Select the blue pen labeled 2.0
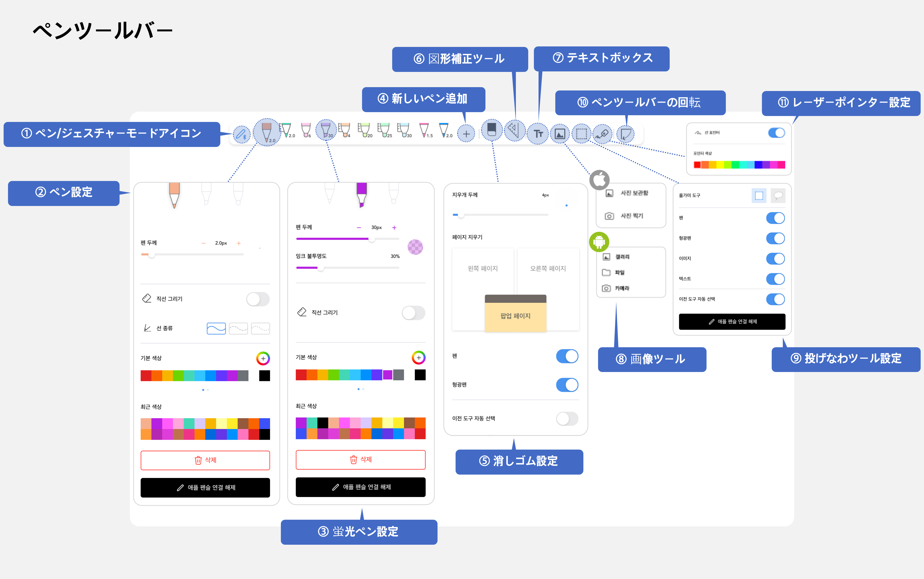 point(445,130)
